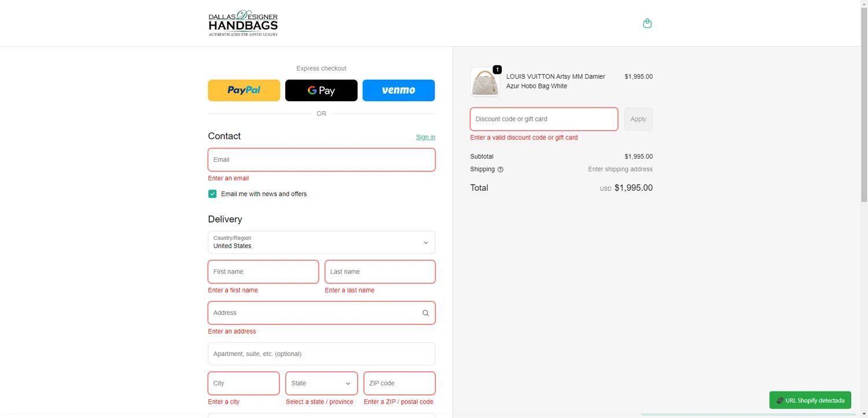Click the 'Enter an email' error text
868x418 pixels.
pos(229,178)
